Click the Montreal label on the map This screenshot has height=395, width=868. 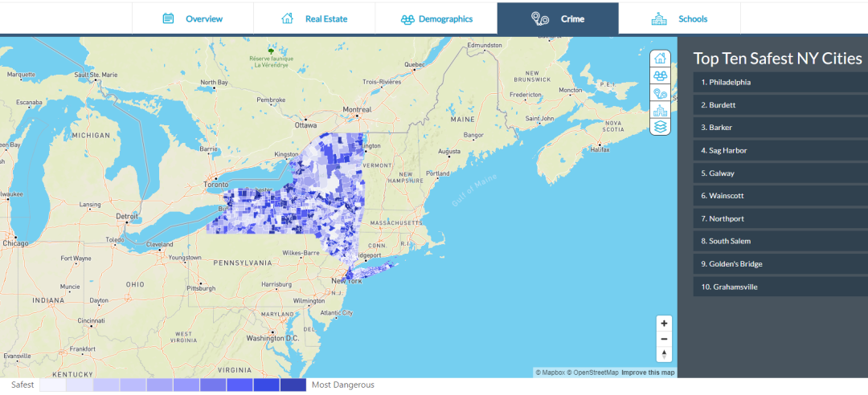pyautogui.click(x=357, y=109)
